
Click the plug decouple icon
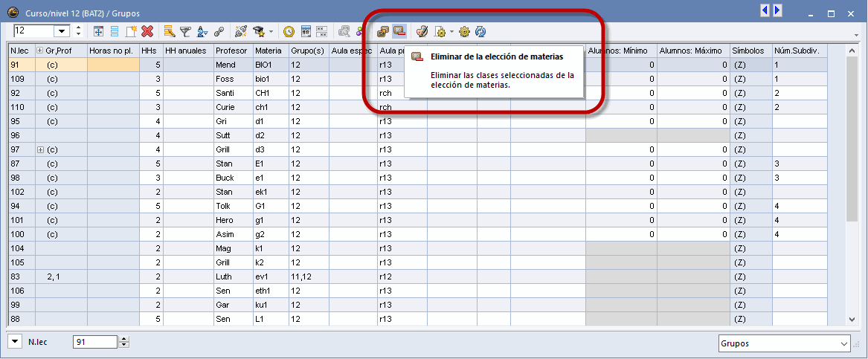point(241,31)
